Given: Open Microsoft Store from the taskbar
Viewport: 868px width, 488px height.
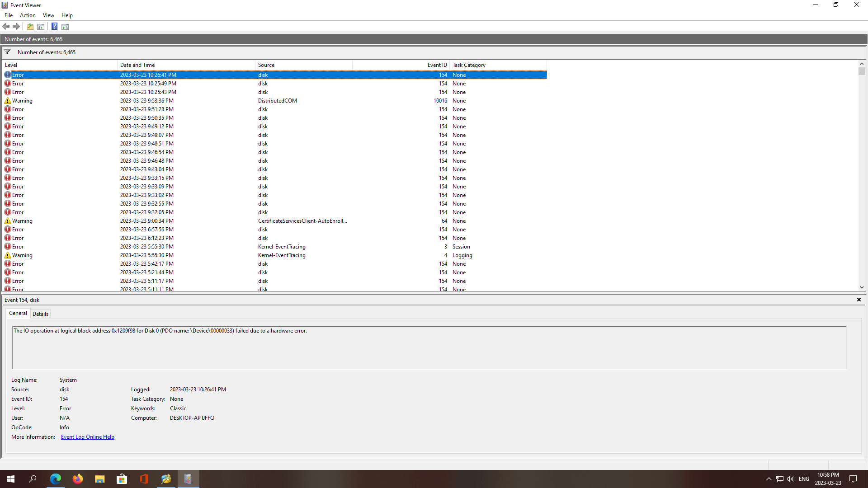Looking at the screenshot, I should (122, 479).
